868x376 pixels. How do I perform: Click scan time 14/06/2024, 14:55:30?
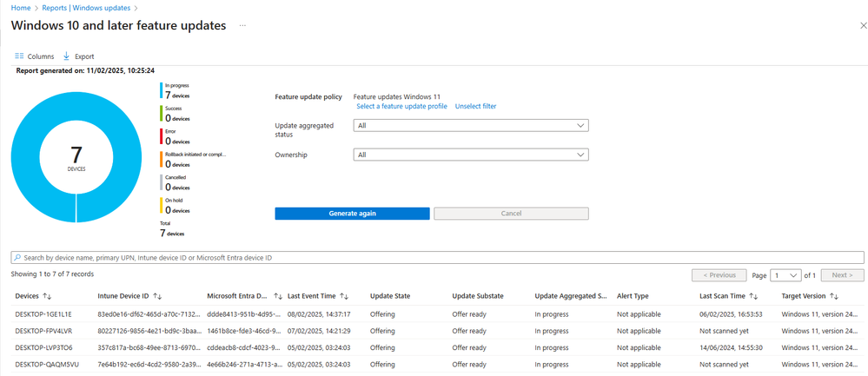coord(732,348)
